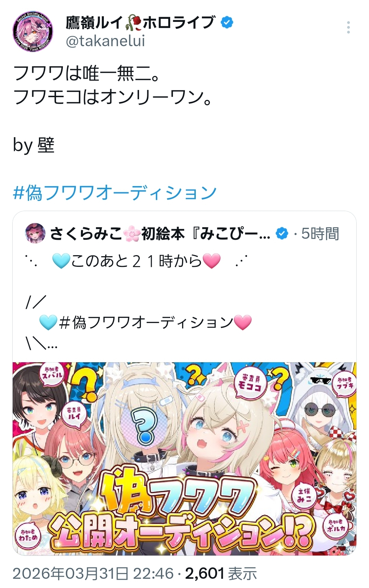Open the quoted tweet text このあと21時から
369x588 pixels.
[x=137, y=261]
